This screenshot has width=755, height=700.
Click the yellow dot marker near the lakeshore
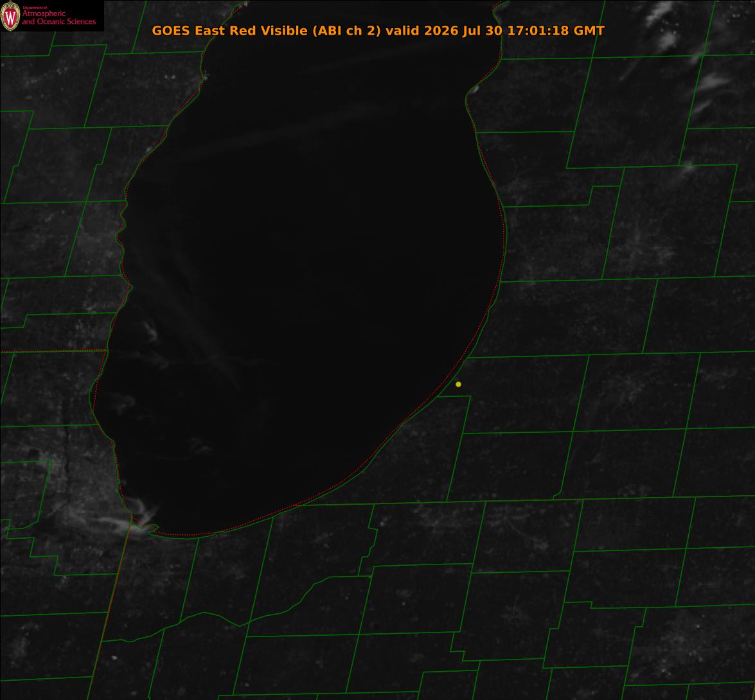point(458,384)
